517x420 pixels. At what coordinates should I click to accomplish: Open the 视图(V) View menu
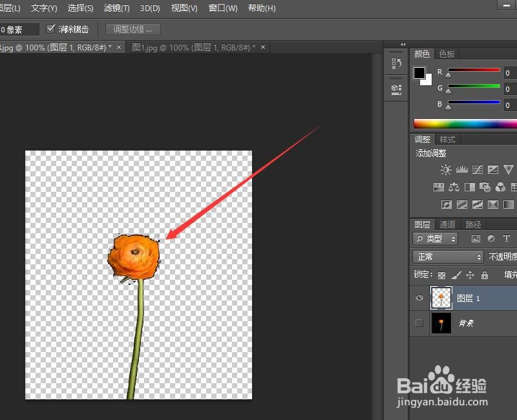click(x=184, y=8)
